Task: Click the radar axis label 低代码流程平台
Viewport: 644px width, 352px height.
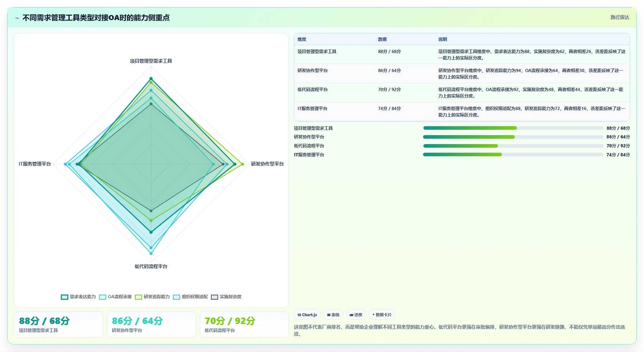Action: tap(151, 267)
